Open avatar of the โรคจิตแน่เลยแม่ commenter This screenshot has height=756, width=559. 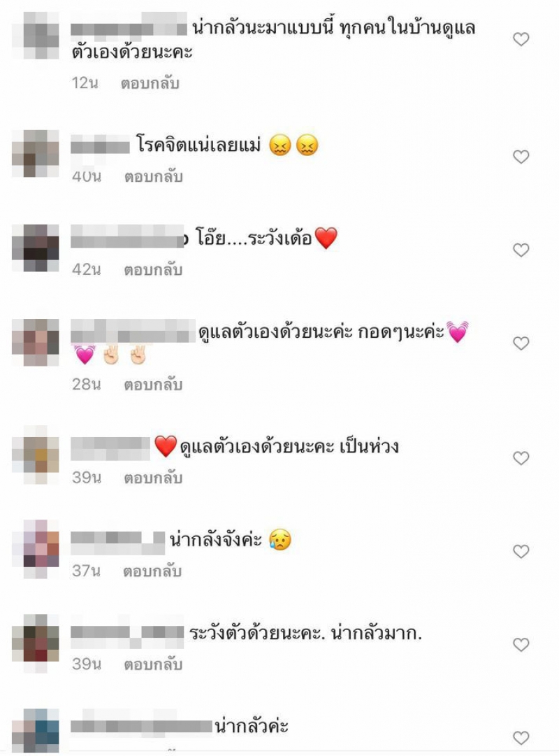(36, 153)
